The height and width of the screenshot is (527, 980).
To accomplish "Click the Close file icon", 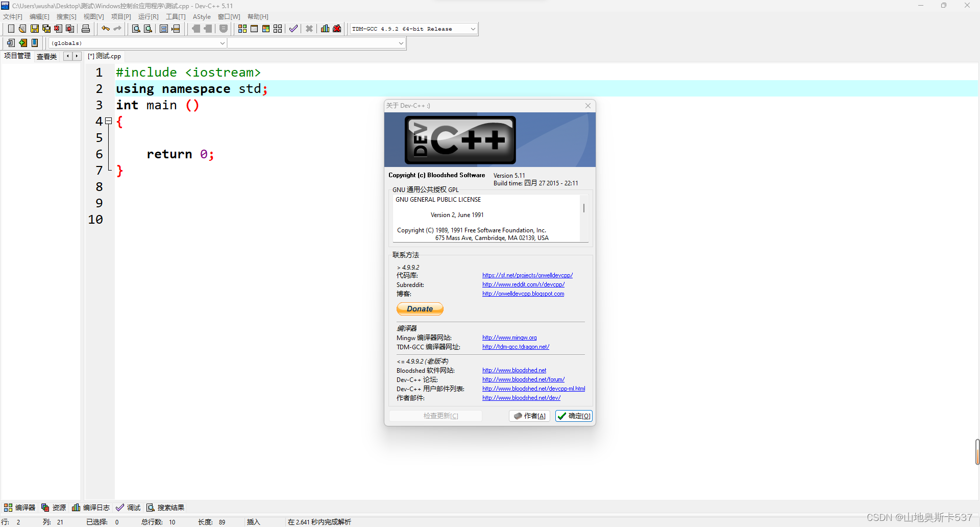I will click(x=58, y=29).
